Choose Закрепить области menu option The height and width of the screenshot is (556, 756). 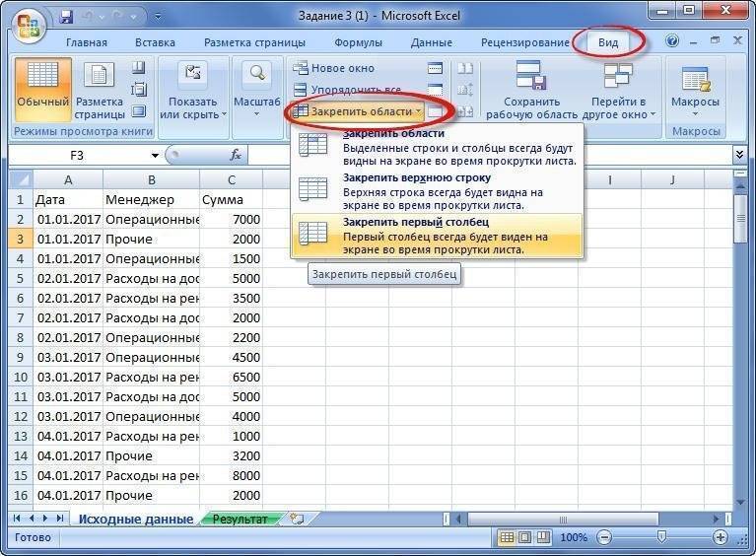[x=437, y=147]
